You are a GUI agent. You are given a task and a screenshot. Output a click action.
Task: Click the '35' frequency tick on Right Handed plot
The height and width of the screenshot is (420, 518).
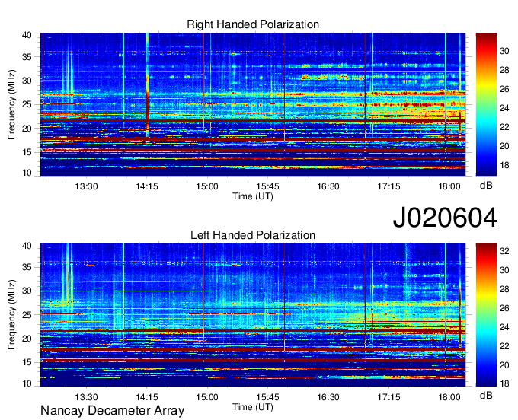click(x=27, y=57)
